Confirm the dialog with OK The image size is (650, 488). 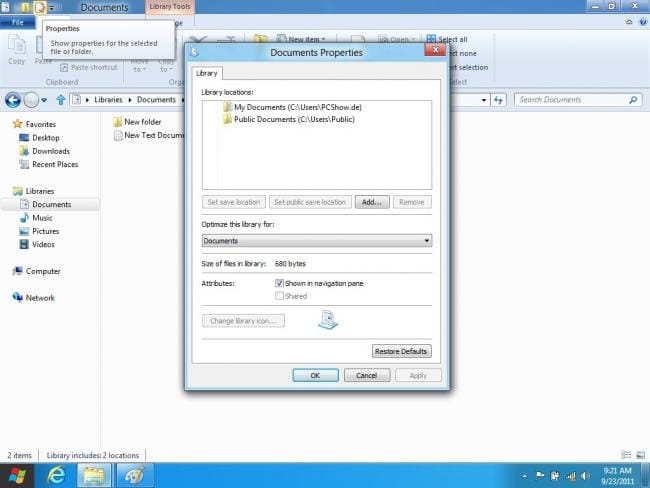tap(315, 376)
